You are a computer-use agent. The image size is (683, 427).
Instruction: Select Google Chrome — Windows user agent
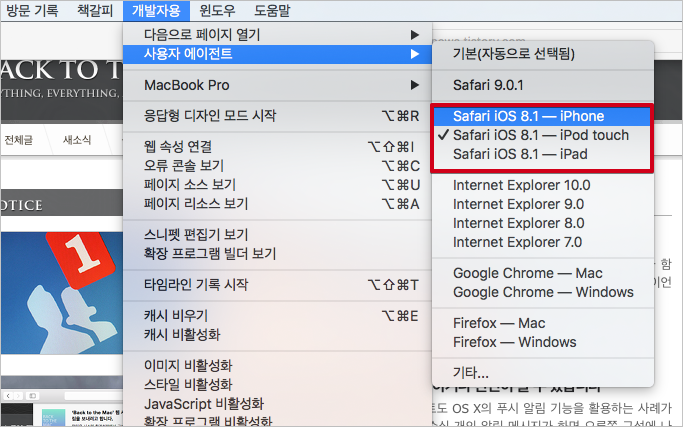[x=543, y=292]
